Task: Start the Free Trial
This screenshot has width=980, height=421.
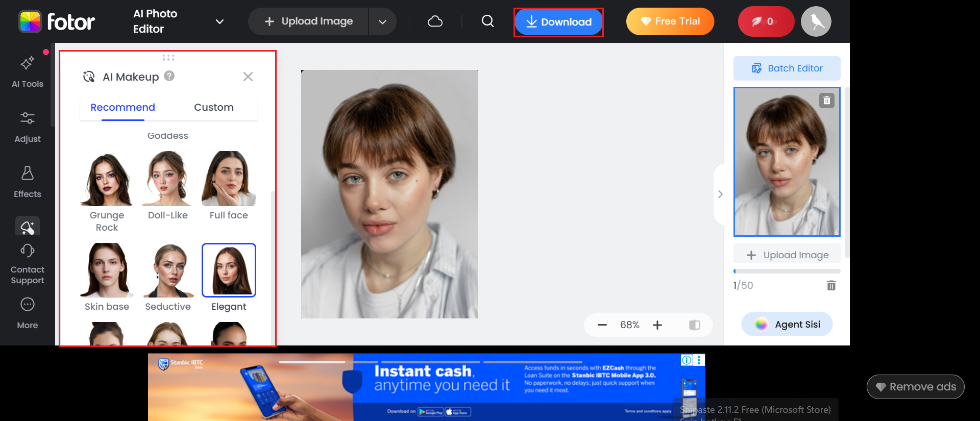Action: 670,21
